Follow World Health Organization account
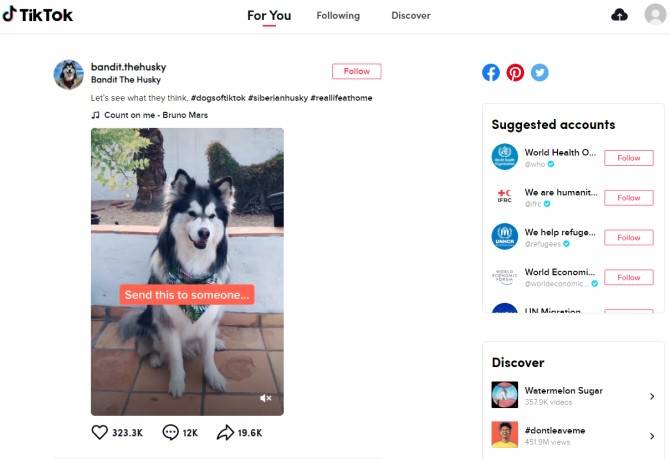This screenshot has height=459, width=670. (629, 158)
